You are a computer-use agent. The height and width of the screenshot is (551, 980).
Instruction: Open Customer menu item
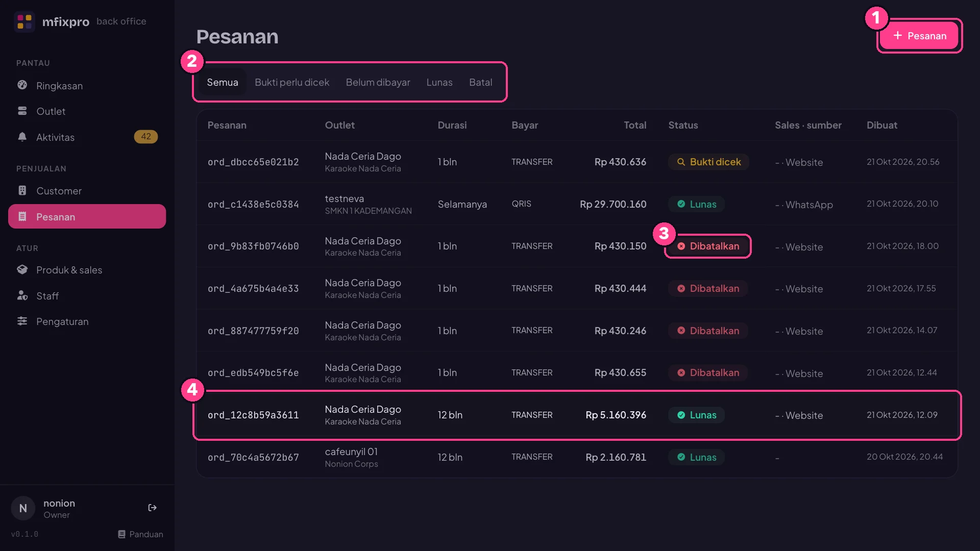tap(87, 191)
